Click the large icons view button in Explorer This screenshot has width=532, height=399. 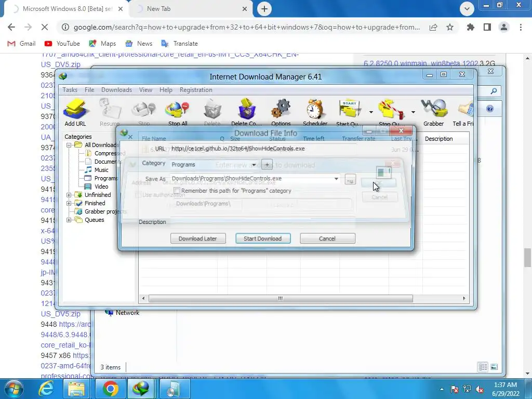point(494,367)
